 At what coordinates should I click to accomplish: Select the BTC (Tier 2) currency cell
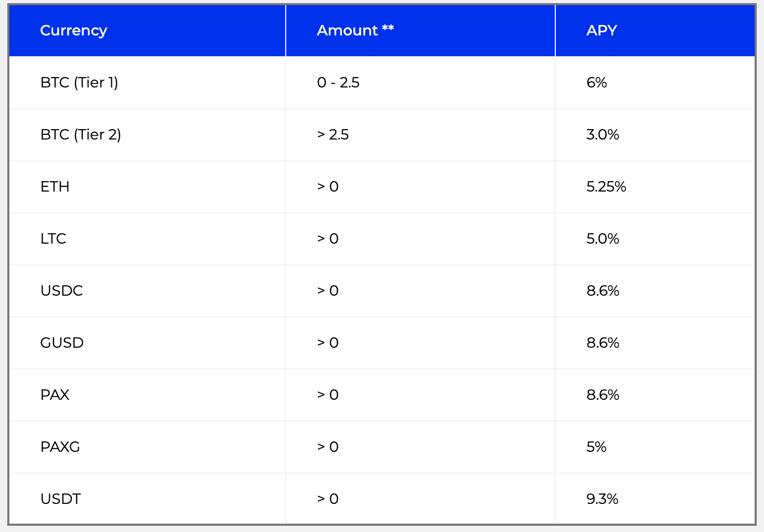[x=81, y=135]
